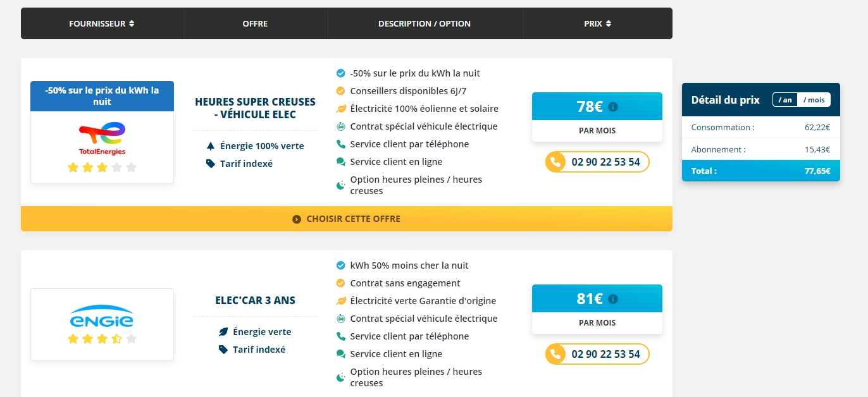
Task: Click the phone icon in the TotalEnergies offer
Action: pyautogui.click(x=556, y=162)
